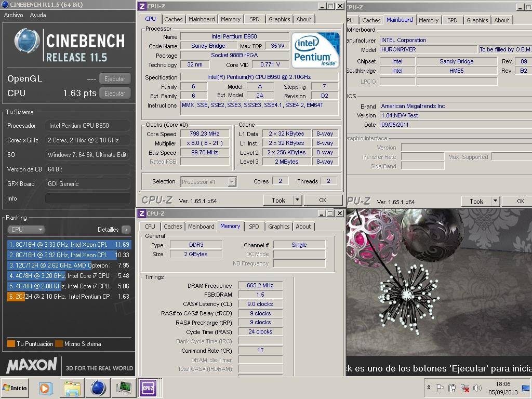This screenshot has width=532, height=399.
Task: Switch to Caches tab in Mainboard CPU-Z window
Action: coord(371,20)
